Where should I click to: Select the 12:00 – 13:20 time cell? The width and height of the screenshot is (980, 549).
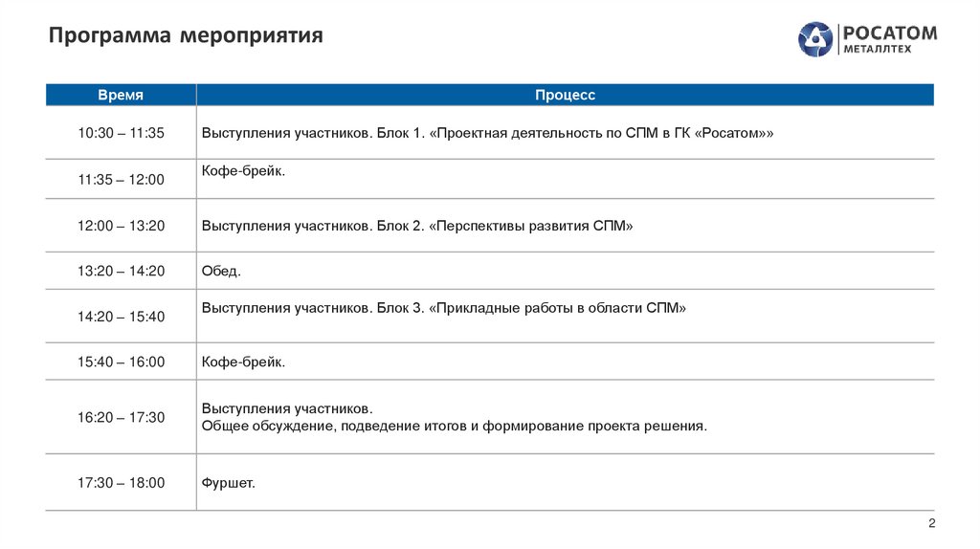121,226
